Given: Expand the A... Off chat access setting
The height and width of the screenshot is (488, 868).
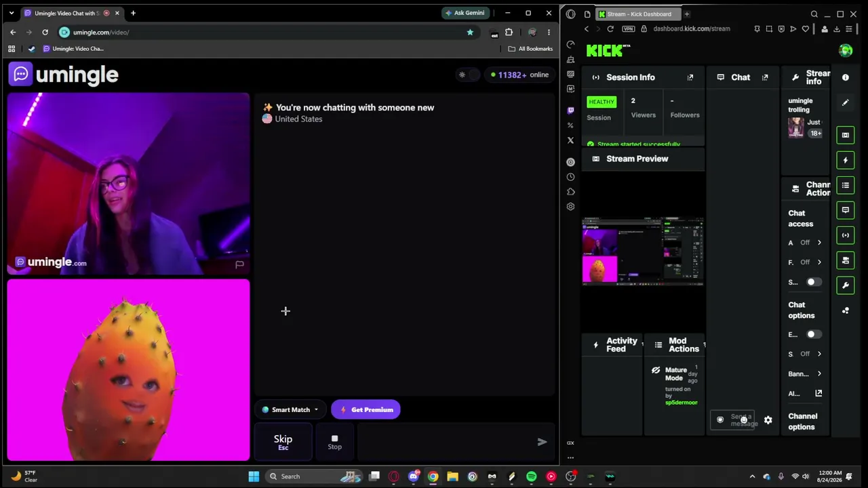Looking at the screenshot, I should pyautogui.click(x=805, y=243).
